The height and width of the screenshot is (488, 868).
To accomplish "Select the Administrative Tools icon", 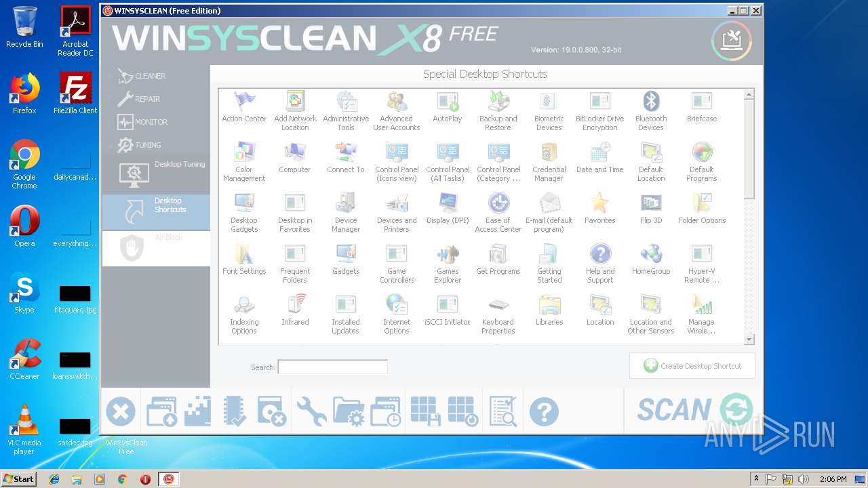I will click(x=346, y=102).
